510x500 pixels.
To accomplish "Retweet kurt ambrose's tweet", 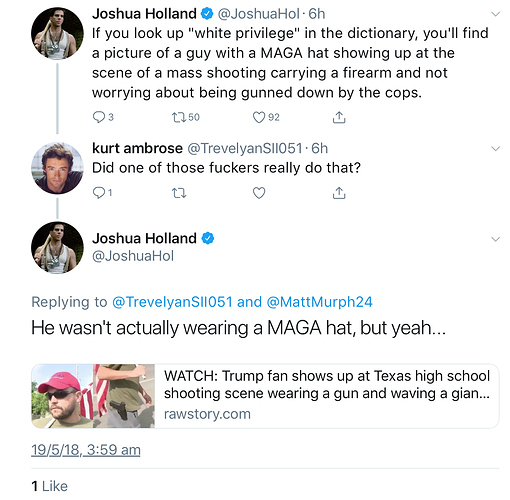I will point(179,193).
